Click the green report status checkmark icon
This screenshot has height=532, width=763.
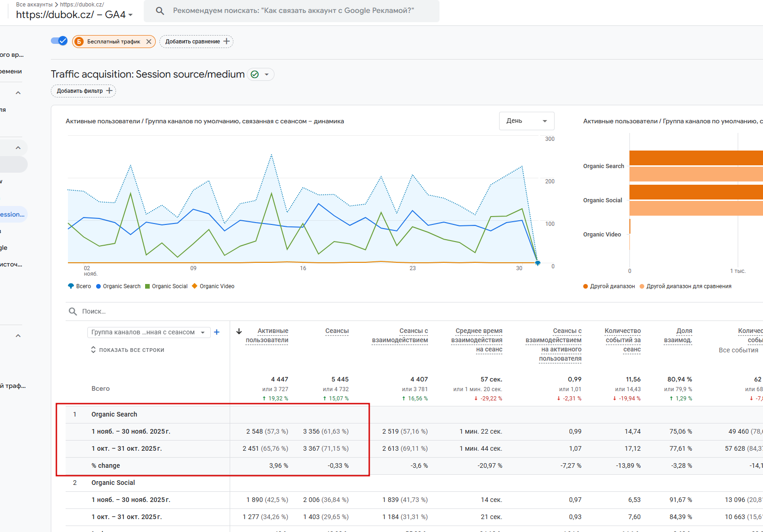pos(255,74)
